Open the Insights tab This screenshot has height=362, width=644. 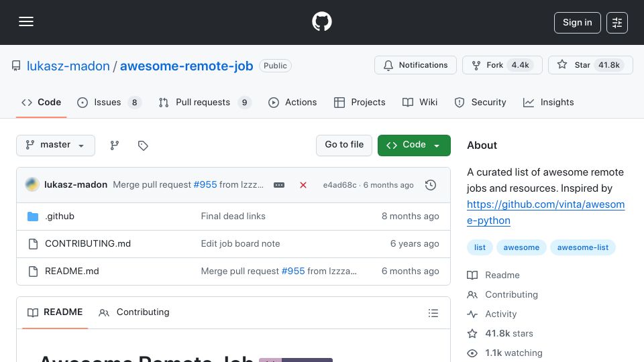[548, 102]
